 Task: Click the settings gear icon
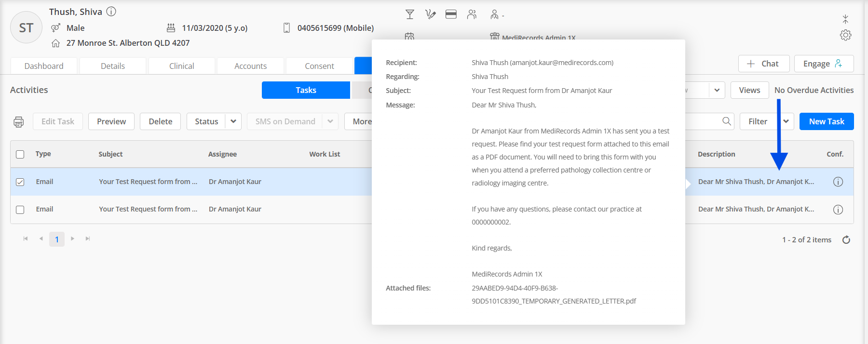pos(845,35)
